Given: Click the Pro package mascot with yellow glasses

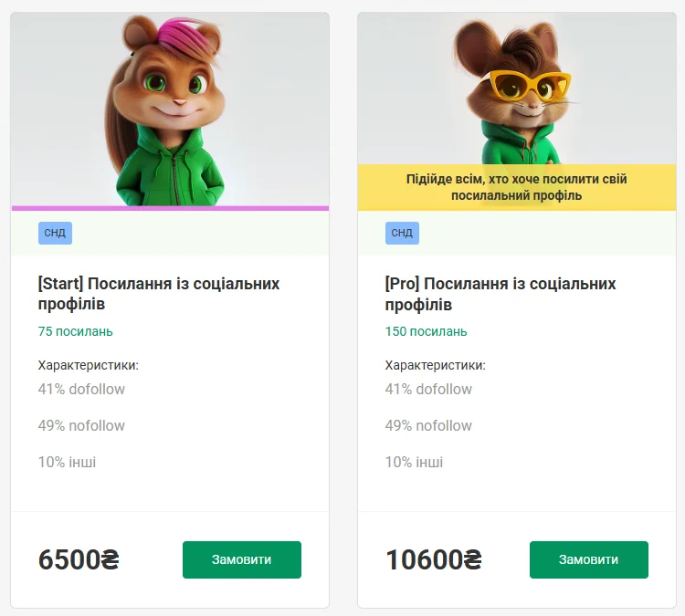Looking at the screenshot, I should pos(516,89).
